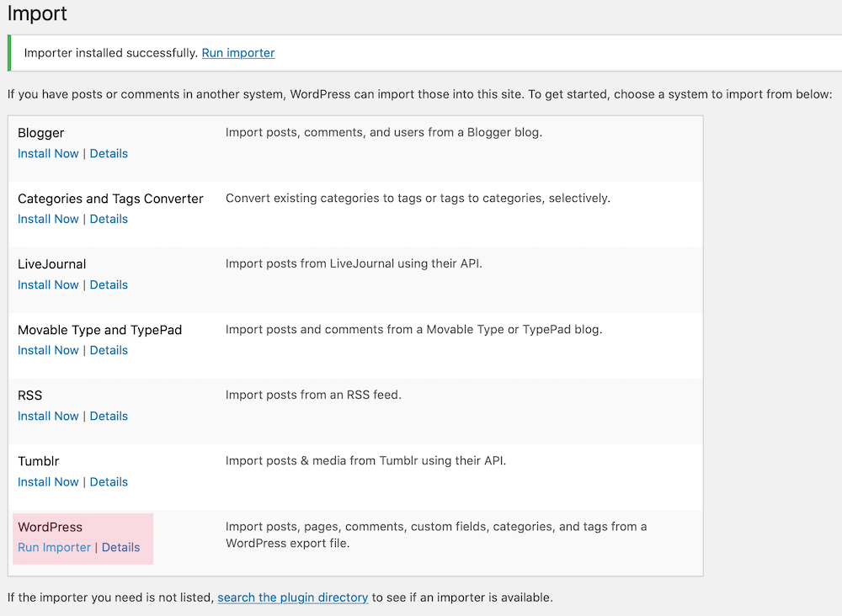Open Details for the Tumblr importer
Image resolution: width=842 pixels, height=616 pixels.
pos(109,482)
